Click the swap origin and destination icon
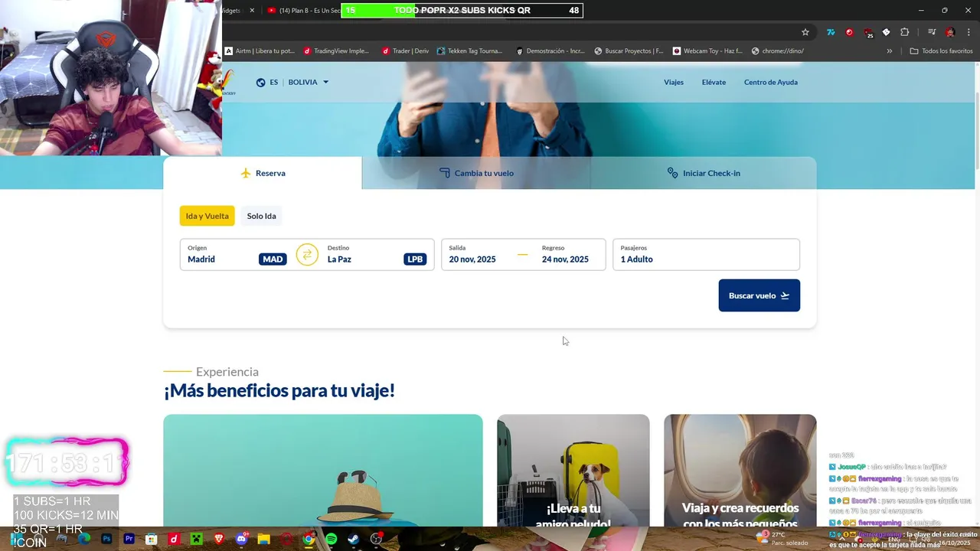The height and width of the screenshot is (551, 980). pos(307,255)
